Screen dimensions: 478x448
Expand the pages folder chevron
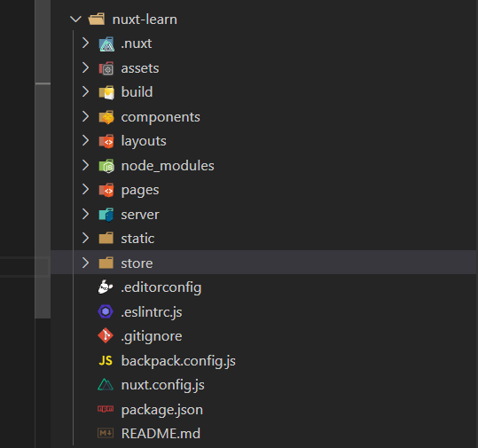coord(86,189)
